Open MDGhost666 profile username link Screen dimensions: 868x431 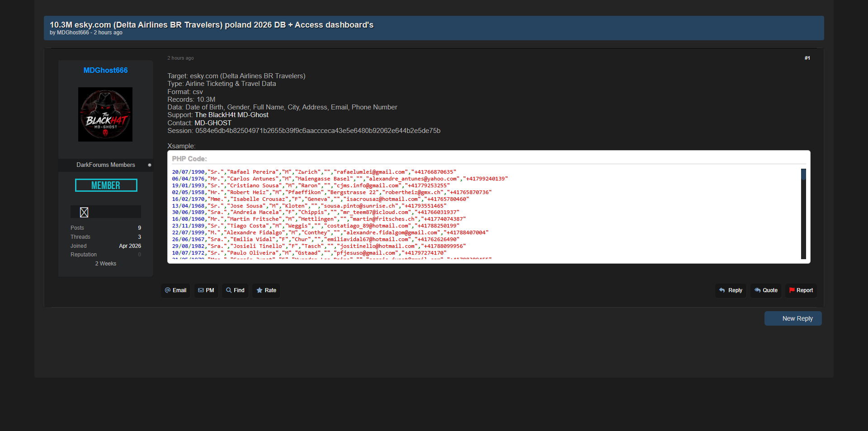(105, 70)
